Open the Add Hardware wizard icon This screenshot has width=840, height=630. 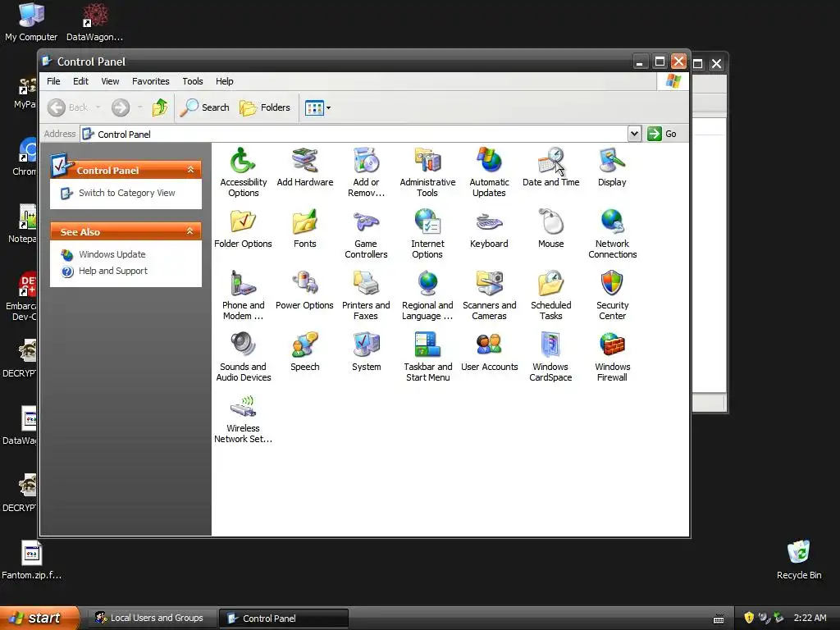(305, 167)
